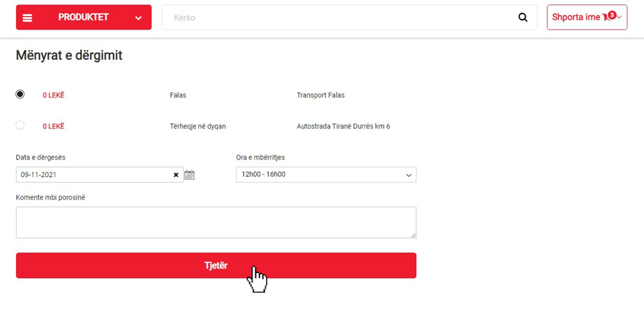Image resolution: width=644 pixels, height=325 pixels.
Task: Click the cart item count badge
Action: [612, 14]
